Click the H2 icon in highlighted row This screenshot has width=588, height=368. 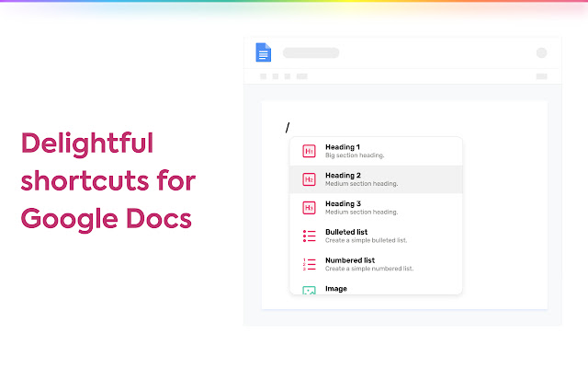point(309,179)
